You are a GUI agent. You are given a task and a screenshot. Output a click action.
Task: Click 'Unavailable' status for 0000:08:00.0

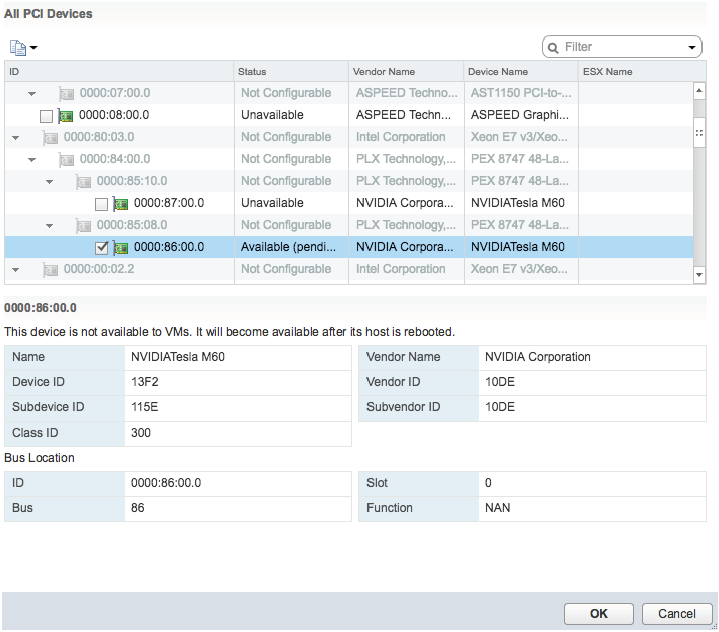click(x=272, y=115)
